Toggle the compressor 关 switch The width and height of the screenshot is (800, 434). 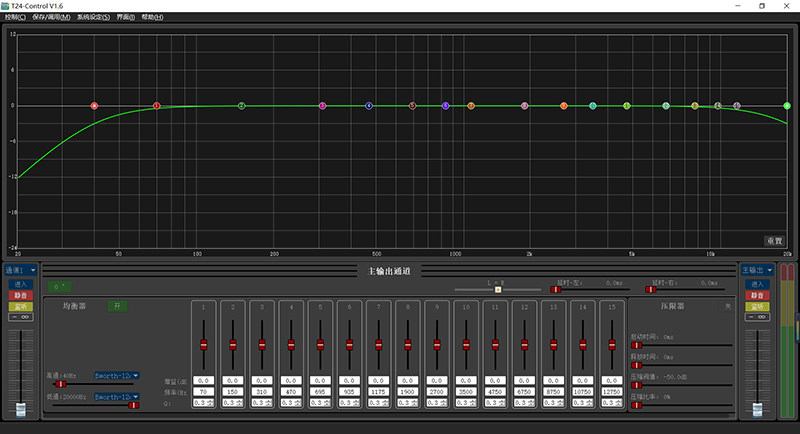click(728, 307)
